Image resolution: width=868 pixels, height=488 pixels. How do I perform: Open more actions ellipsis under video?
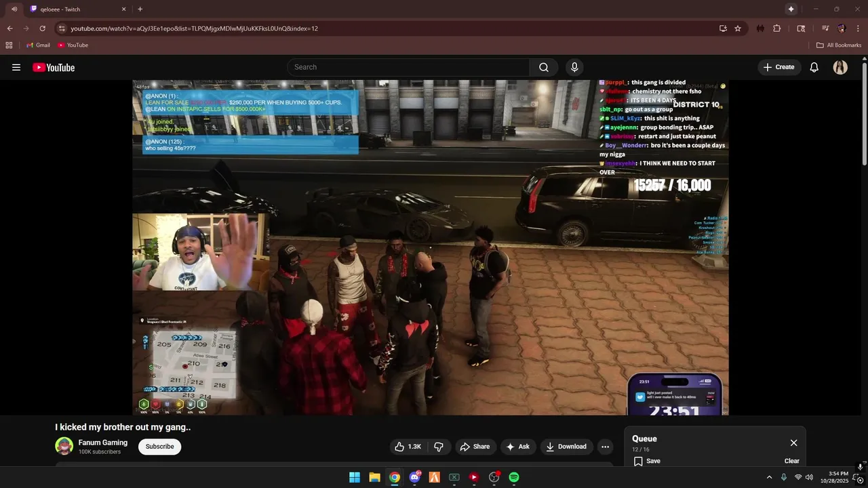(606, 447)
